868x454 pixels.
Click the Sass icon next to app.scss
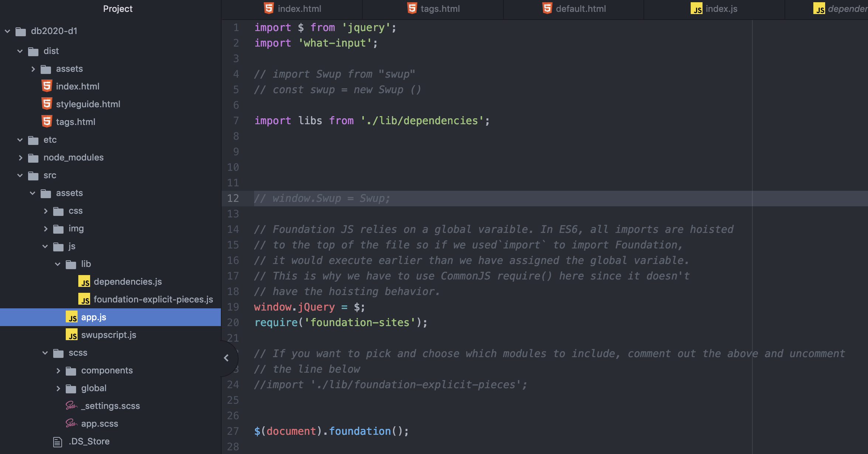pyautogui.click(x=71, y=423)
